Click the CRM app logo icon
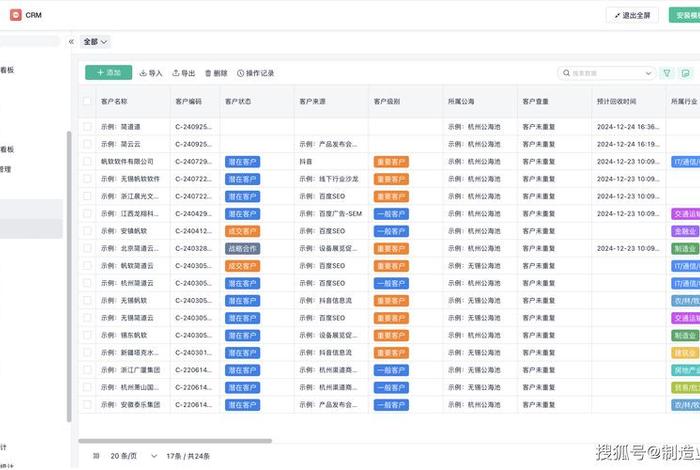Screen dimensions: 700x470 16,15
